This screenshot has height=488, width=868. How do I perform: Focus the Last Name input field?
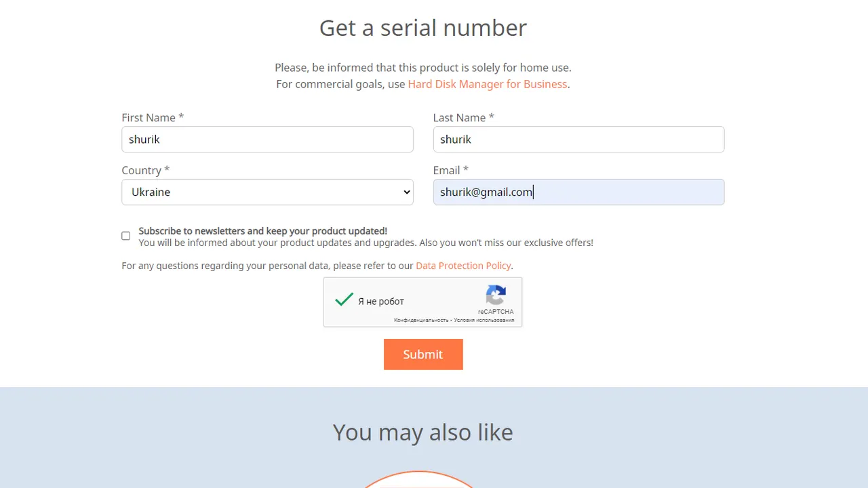(x=578, y=139)
